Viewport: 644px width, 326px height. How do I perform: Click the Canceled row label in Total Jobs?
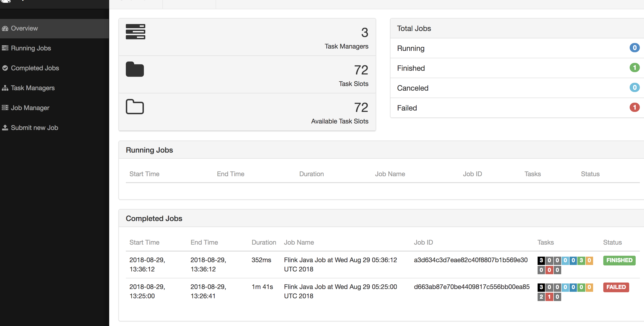pyautogui.click(x=412, y=88)
